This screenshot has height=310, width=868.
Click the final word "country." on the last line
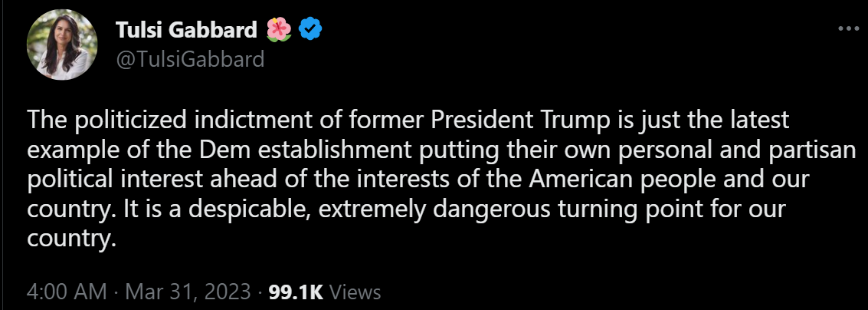70,239
